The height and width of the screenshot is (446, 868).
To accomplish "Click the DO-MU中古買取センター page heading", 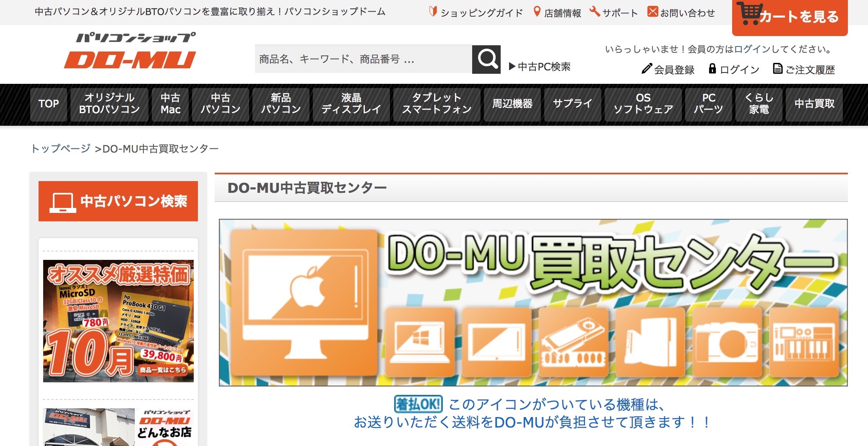I will click(307, 188).
